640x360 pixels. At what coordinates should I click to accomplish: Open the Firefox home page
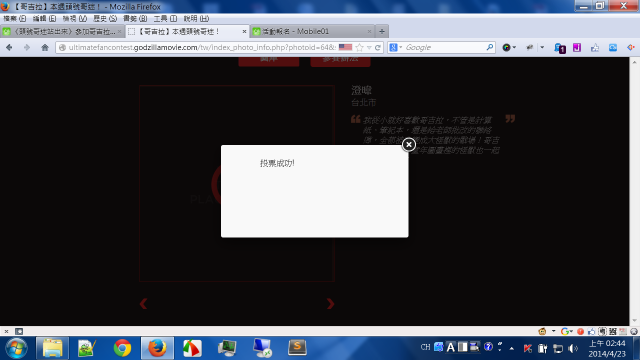pos(45,47)
